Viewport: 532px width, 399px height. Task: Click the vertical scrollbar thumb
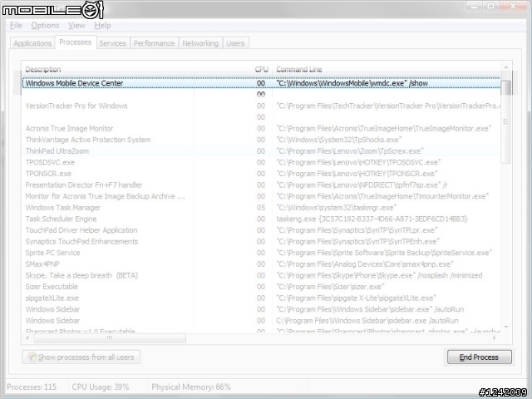(x=506, y=122)
